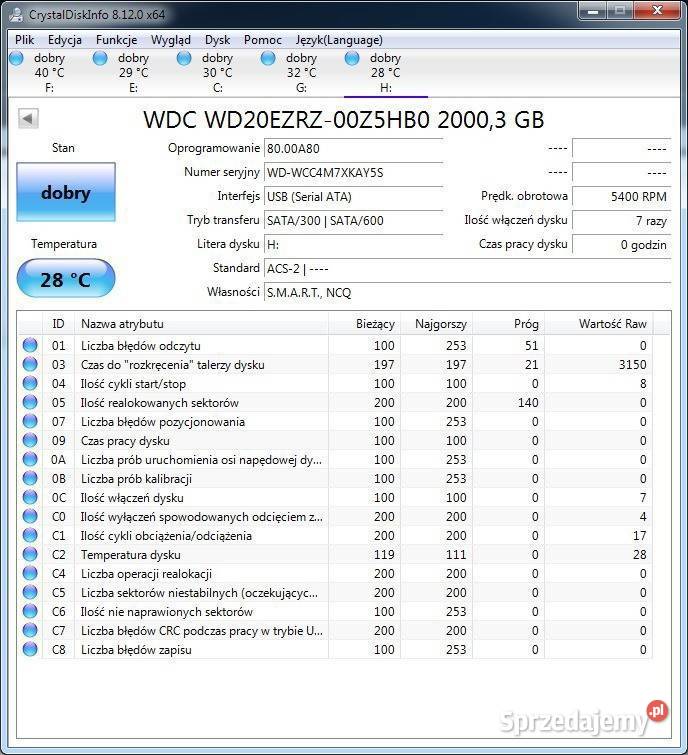Click status orb for attribute C6
The width and height of the screenshot is (688, 755).
30,612
